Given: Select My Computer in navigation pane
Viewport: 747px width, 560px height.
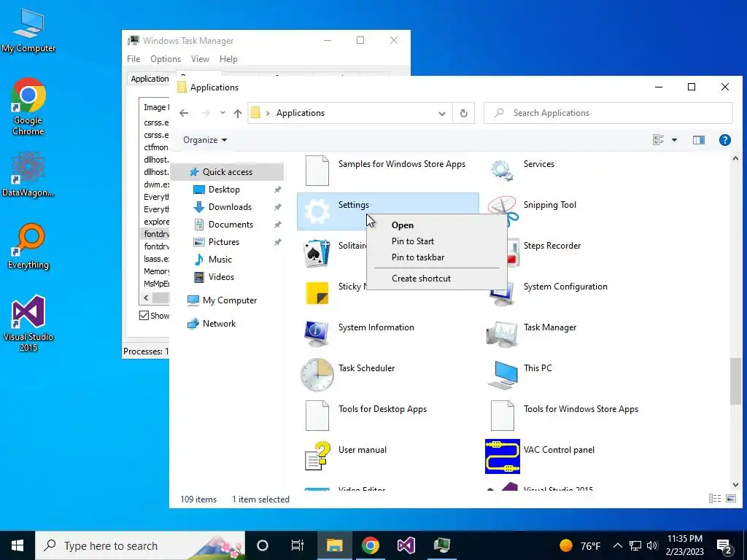Looking at the screenshot, I should click(x=230, y=300).
